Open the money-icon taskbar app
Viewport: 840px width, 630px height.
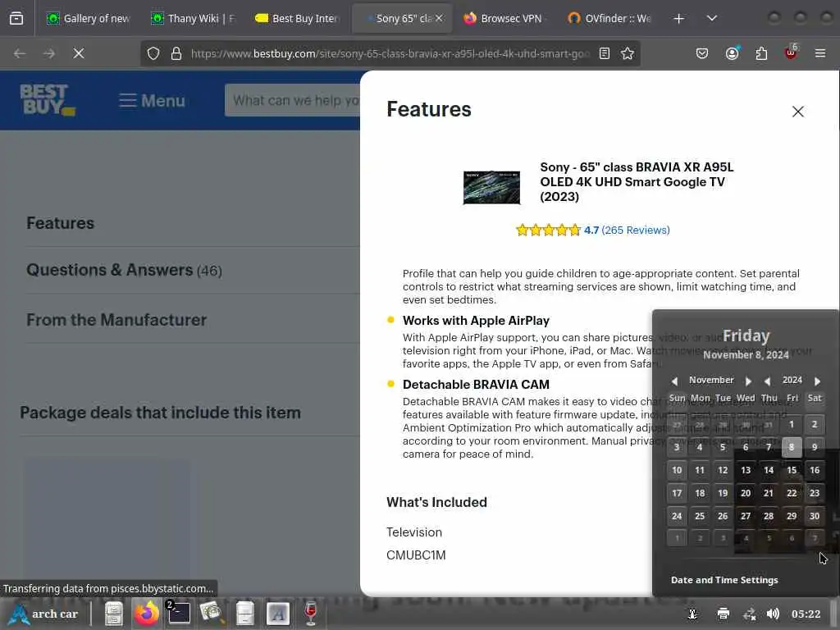click(x=212, y=614)
